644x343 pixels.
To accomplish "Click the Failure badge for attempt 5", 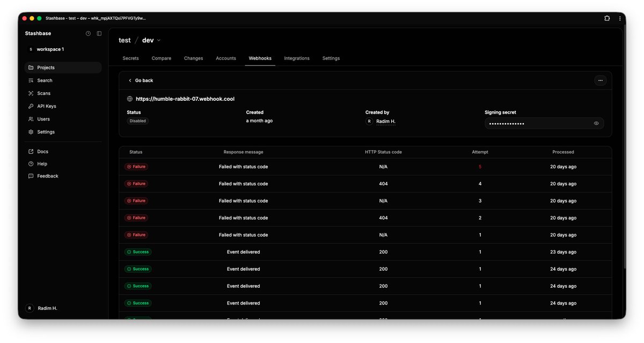I will [x=136, y=167].
